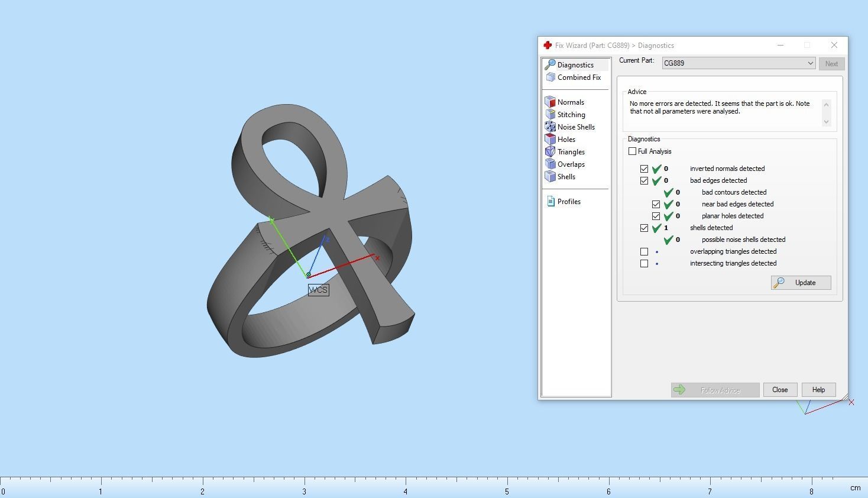
Task: Uncheck the near bad edges detected checkbox
Action: 656,204
